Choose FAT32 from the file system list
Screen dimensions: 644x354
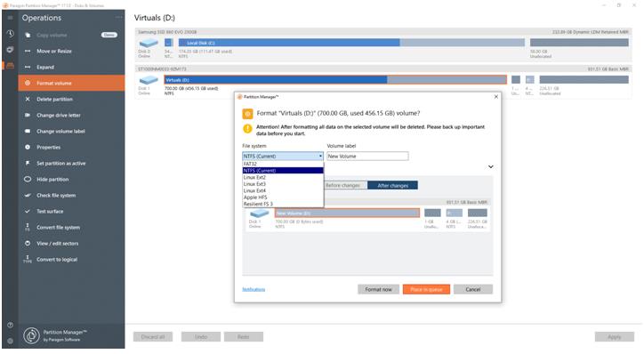283,164
